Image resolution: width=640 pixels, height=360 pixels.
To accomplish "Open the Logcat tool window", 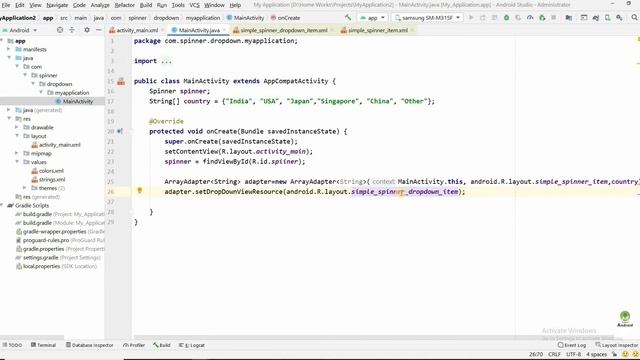I will tap(192, 345).
